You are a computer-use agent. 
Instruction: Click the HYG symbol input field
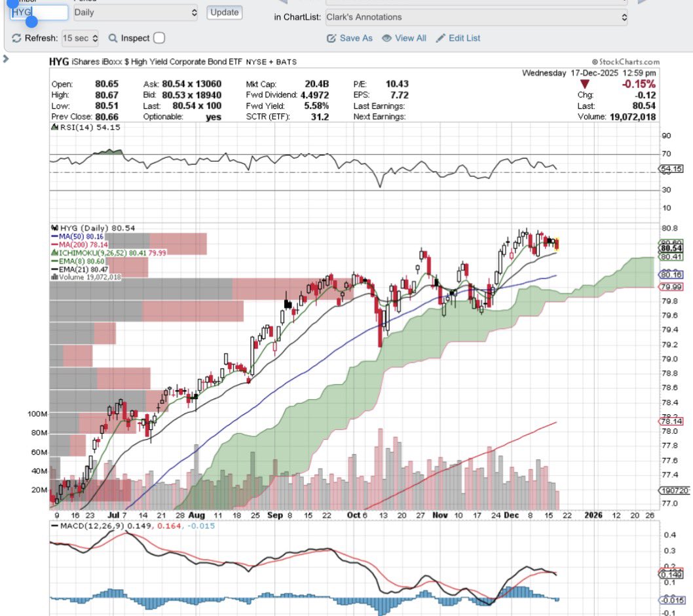point(39,12)
